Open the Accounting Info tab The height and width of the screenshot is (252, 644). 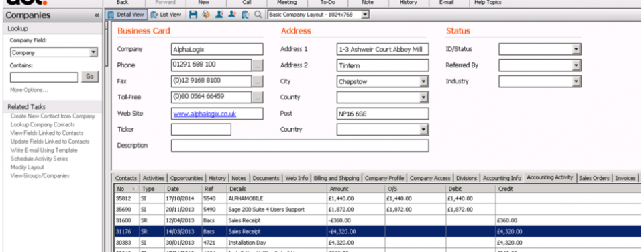click(502, 178)
